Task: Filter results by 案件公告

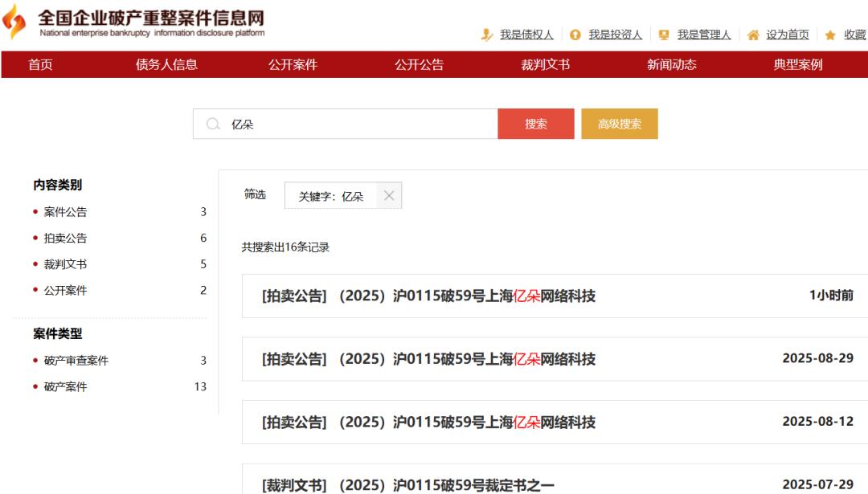Action: pos(65,212)
